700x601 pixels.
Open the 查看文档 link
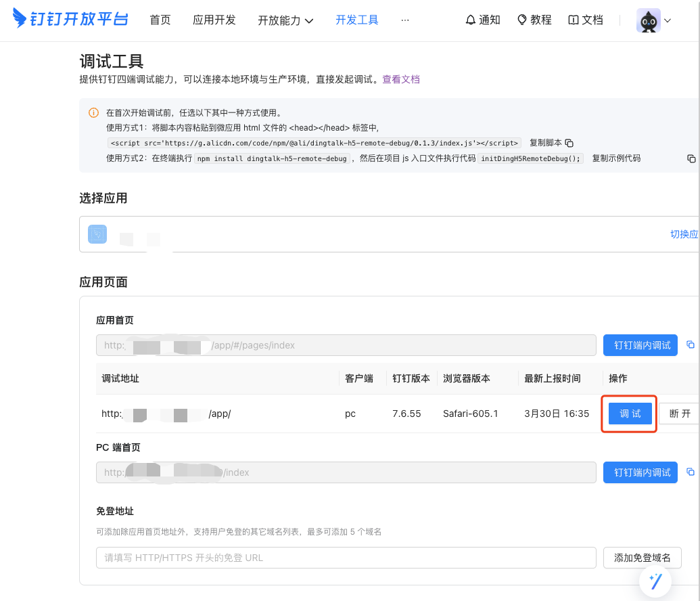click(401, 80)
